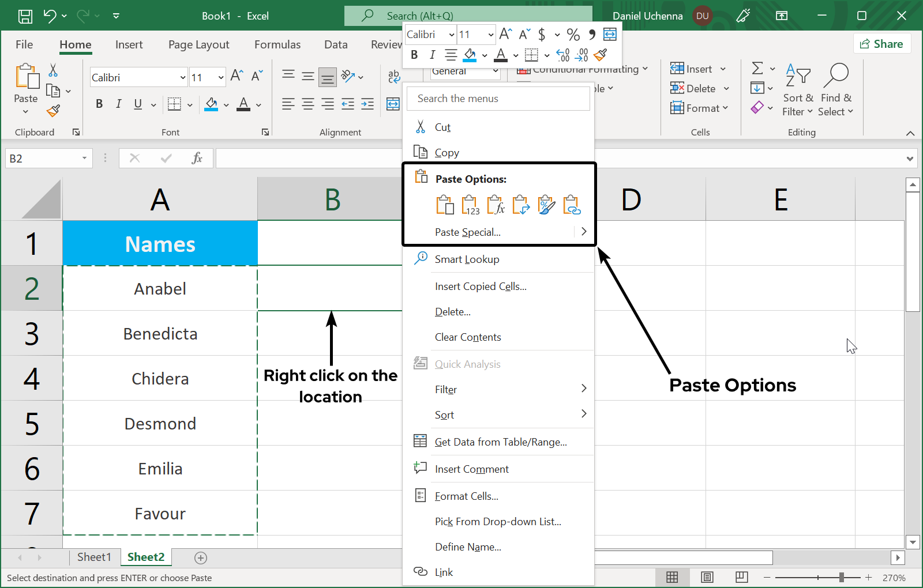
Task: Click the Share button
Action: tap(881, 44)
